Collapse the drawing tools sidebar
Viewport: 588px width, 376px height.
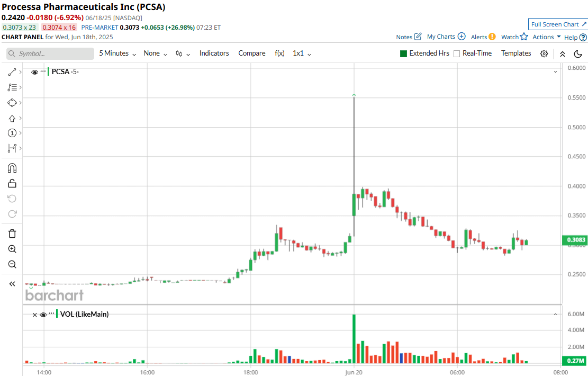pyautogui.click(x=12, y=284)
